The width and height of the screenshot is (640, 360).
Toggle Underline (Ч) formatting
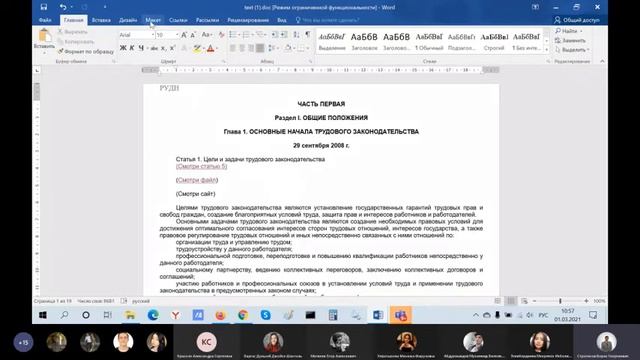[141, 48]
